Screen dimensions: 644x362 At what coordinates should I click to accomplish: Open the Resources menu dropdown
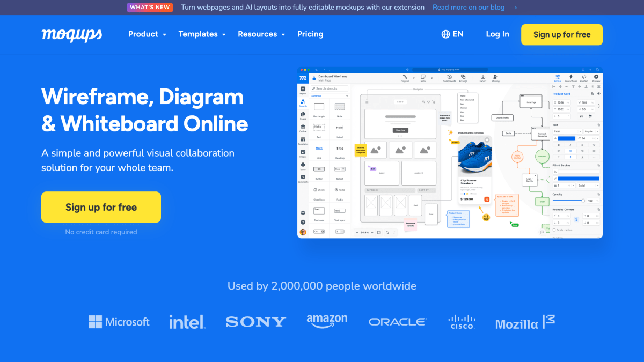click(x=261, y=34)
